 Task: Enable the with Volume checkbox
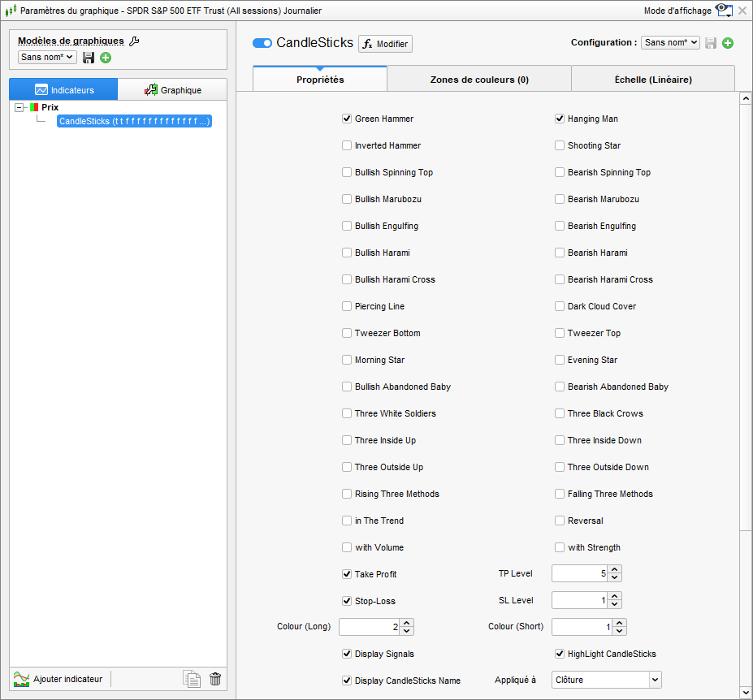tap(347, 547)
